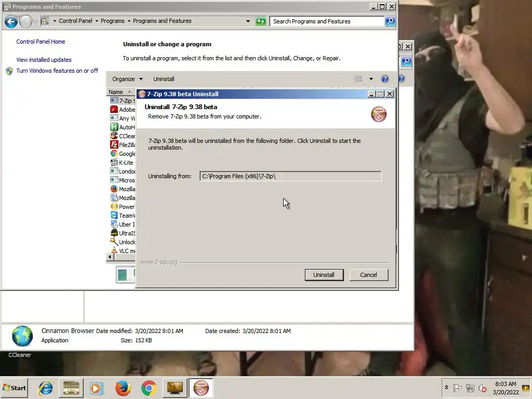Open the Organize menu
Viewport: 532px width, 399px height.
[x=127, y=79]
